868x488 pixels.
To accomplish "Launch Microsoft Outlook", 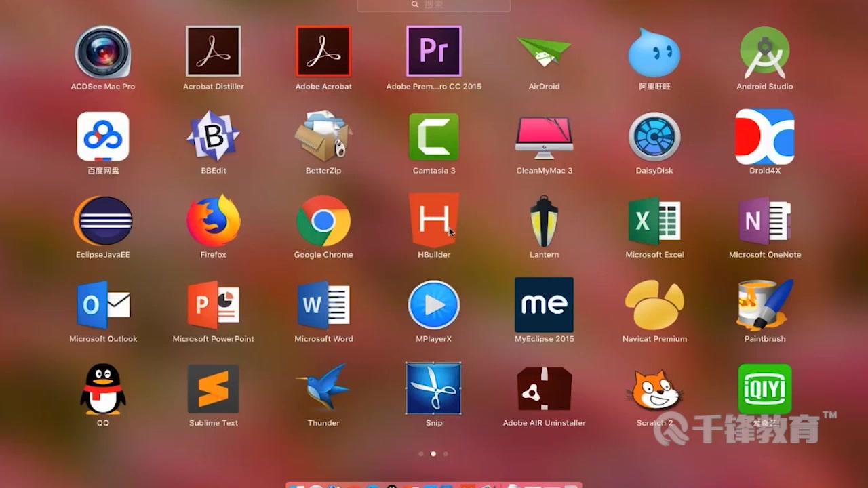I will point(103,304).
